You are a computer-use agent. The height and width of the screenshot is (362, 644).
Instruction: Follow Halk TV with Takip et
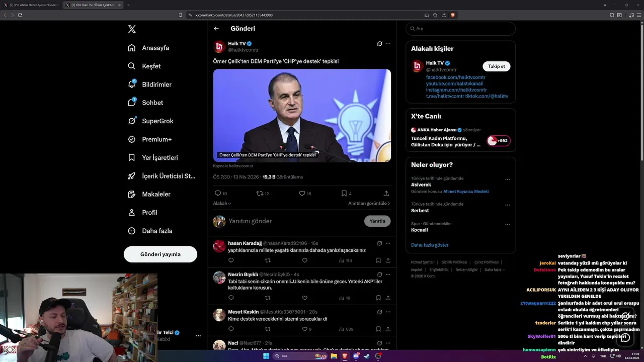point(497,66)
